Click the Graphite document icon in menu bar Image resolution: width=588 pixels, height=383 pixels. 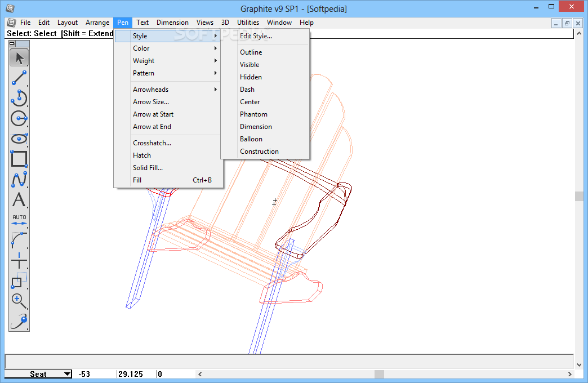[x=12, y=23]
